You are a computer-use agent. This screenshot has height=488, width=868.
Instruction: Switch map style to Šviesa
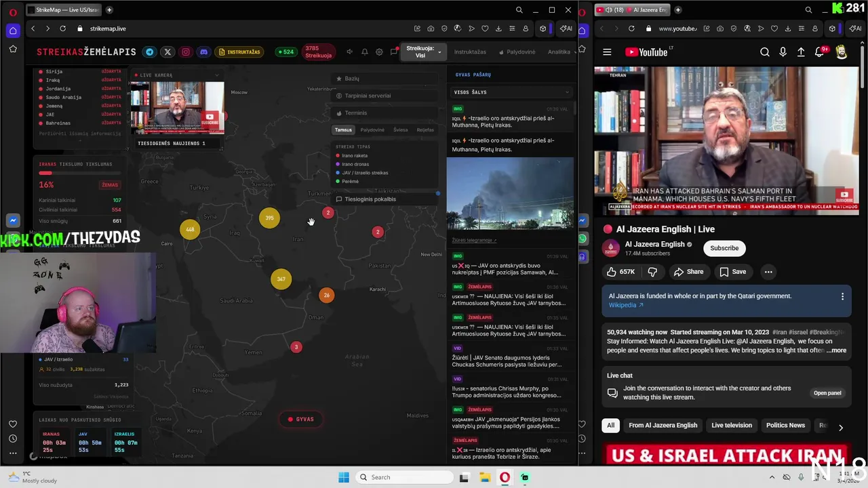pos(401,130)
